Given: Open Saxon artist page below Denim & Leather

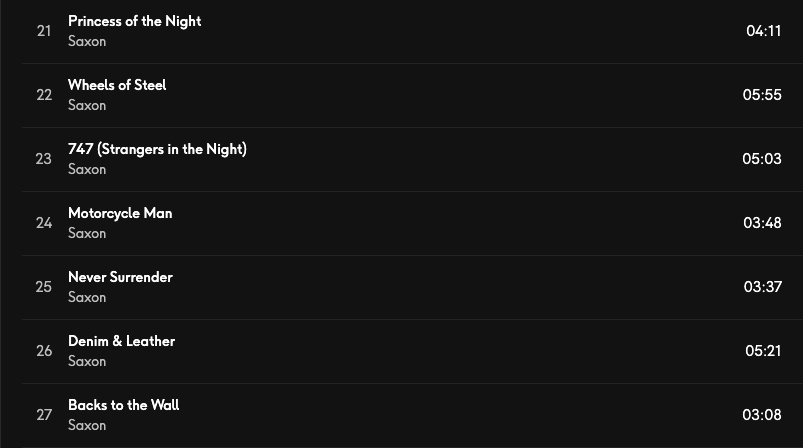Looking at the screenshot, I should [x=87, y=361].
